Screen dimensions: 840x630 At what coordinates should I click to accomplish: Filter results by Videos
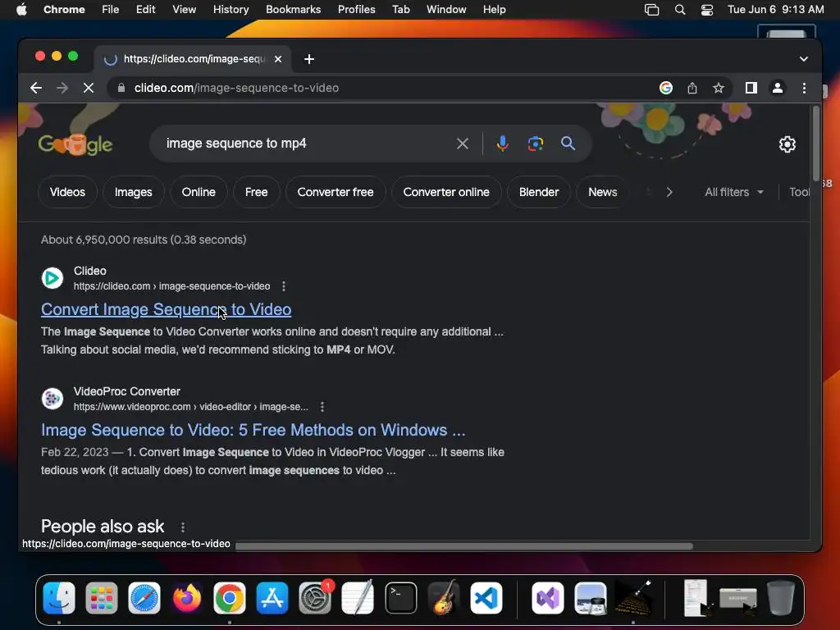point(67,192)
